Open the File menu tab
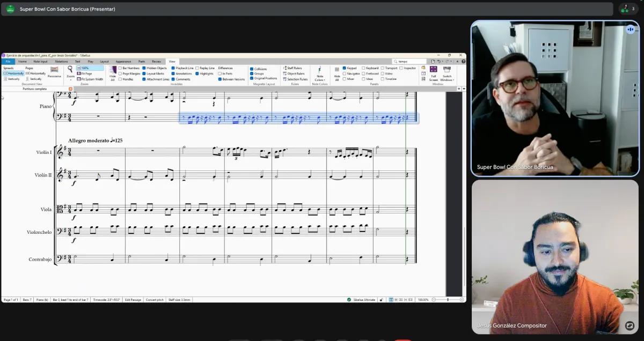Image resolution: width=644 pixels, height=341 pixels. (8, 62)
